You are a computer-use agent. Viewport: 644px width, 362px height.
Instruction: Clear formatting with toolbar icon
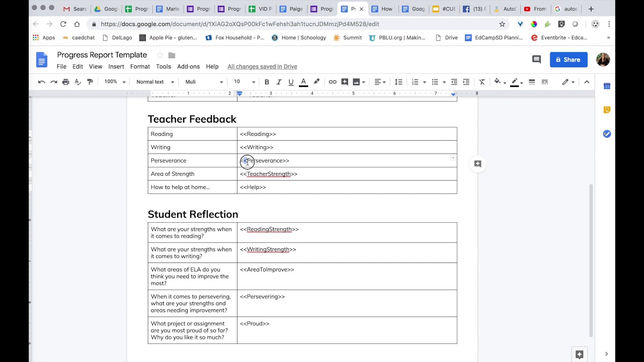482,82
